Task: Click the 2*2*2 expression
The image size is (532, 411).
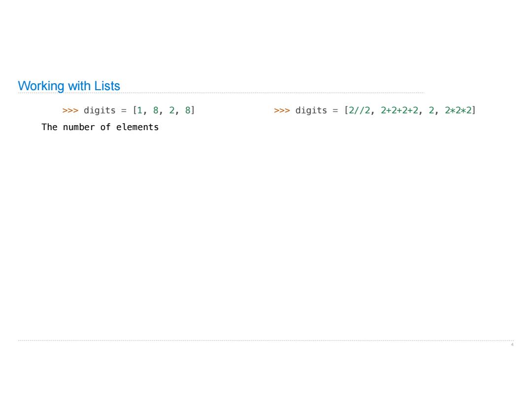Action: point(458,110)
